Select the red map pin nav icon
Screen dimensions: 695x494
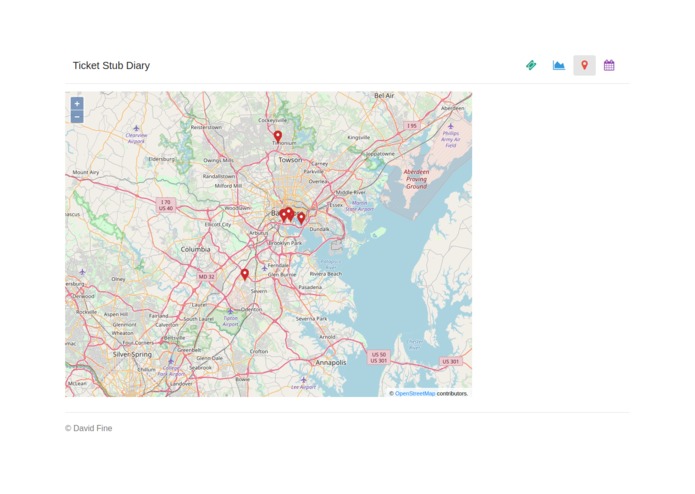(584, 65)
